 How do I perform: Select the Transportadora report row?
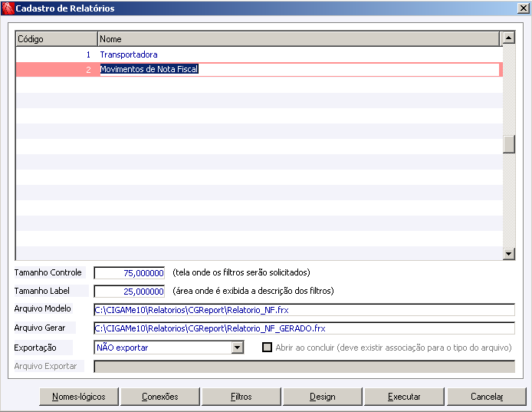point(259,54)
